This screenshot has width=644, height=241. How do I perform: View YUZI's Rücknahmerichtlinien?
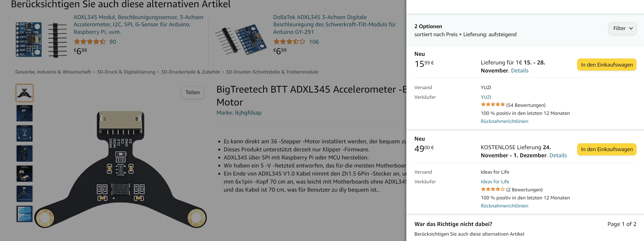point(504,121)
